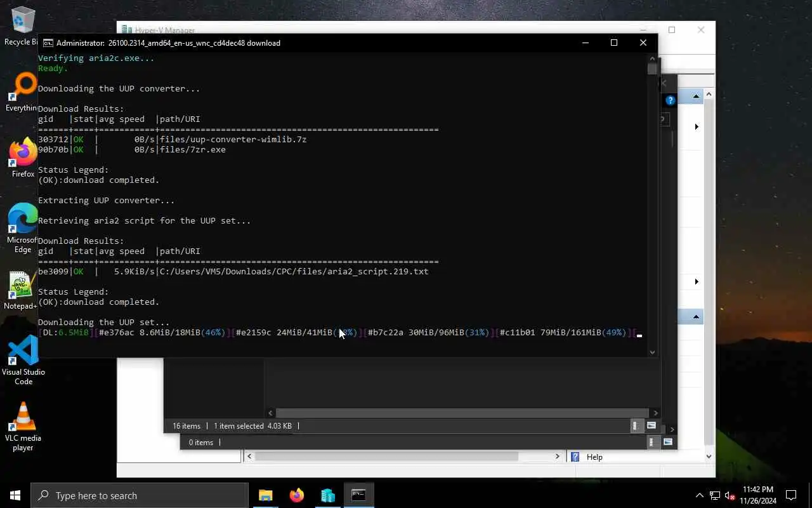Click the right arrow of the dark Explorer scrollbar
812x508 pixels.
coord(655,413)
